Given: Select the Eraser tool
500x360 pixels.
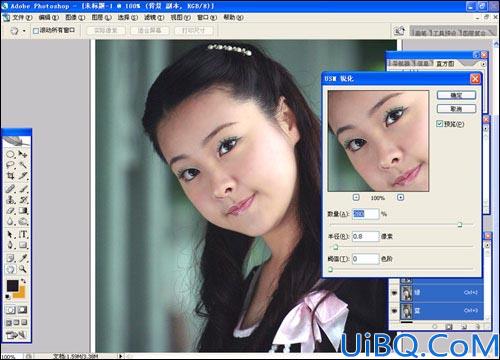Looking at the screenshot, I should 11,211.
